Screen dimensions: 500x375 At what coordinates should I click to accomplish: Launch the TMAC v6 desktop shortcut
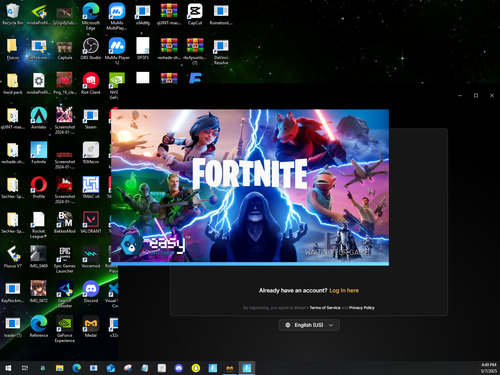pyautogui.click(x=91, y=187)
